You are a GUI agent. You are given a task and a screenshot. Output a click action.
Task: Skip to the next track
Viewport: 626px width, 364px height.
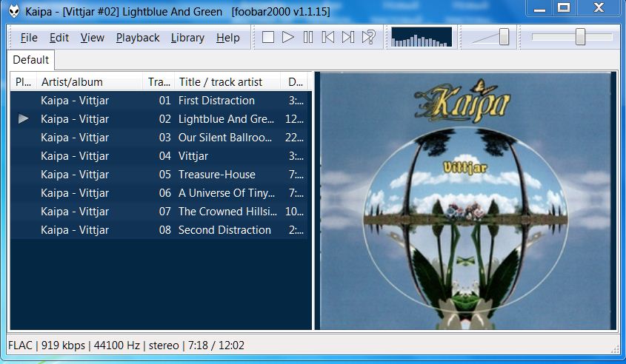(x=348, y=37)
